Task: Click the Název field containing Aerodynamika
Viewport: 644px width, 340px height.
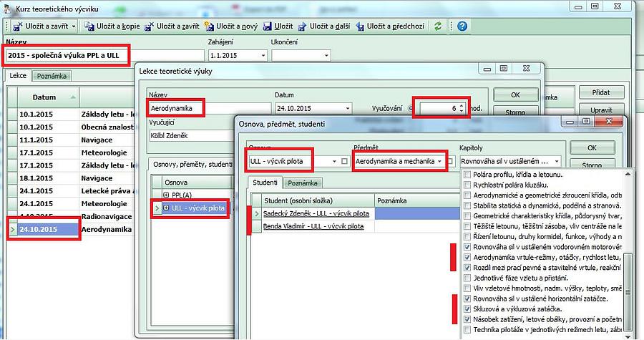Action: [x=175, y=108]
